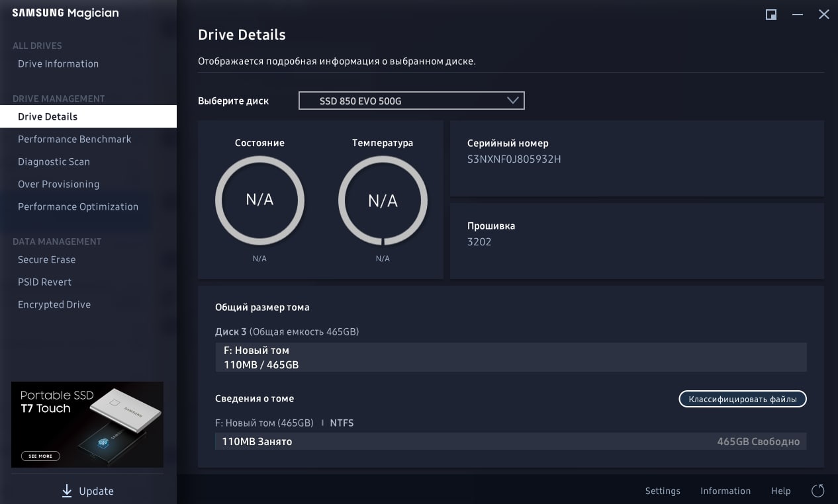This screenshot has width=838, height=504.
Task: Click the Серийный номер label
Action: 508,143
